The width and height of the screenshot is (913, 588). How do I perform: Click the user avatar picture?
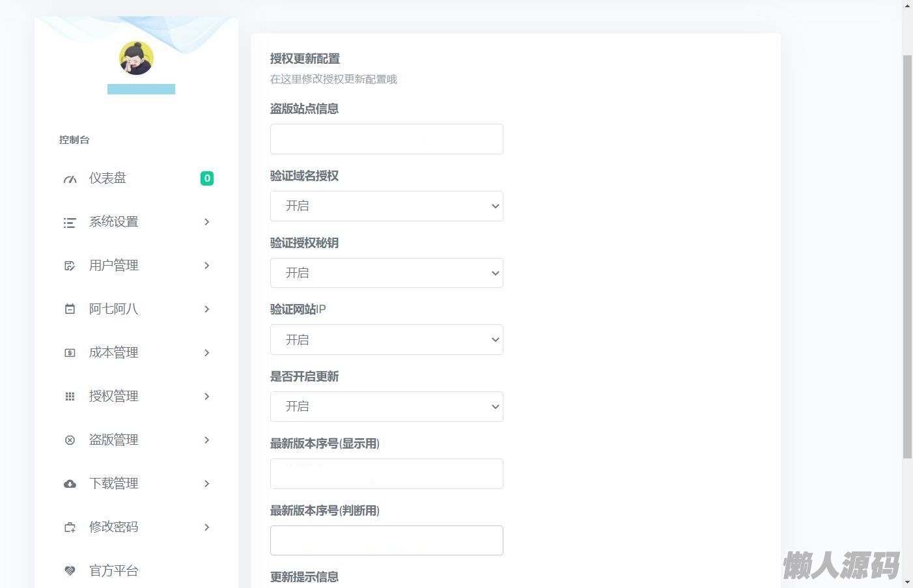136,58
